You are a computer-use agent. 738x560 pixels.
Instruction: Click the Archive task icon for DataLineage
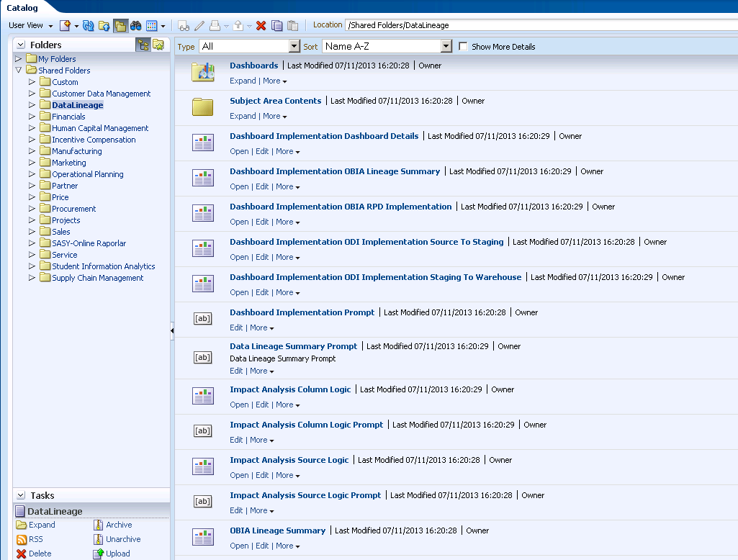tap(99, 525)
